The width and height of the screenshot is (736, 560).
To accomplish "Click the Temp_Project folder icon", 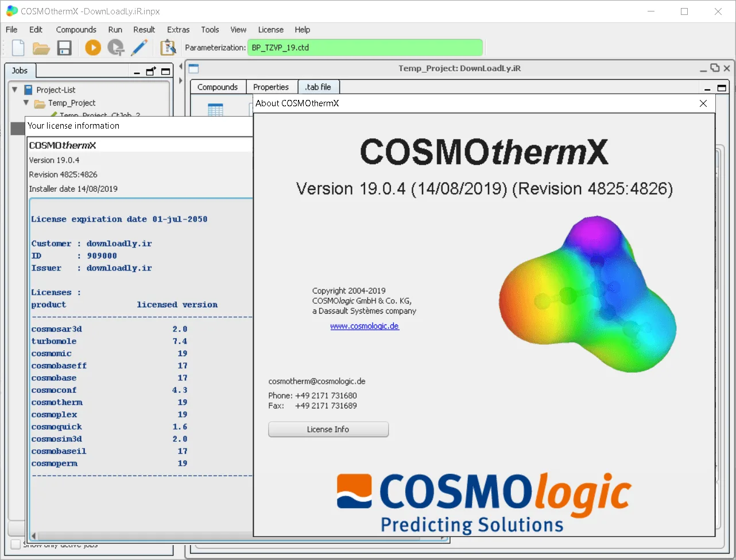I will coord(40,103).
